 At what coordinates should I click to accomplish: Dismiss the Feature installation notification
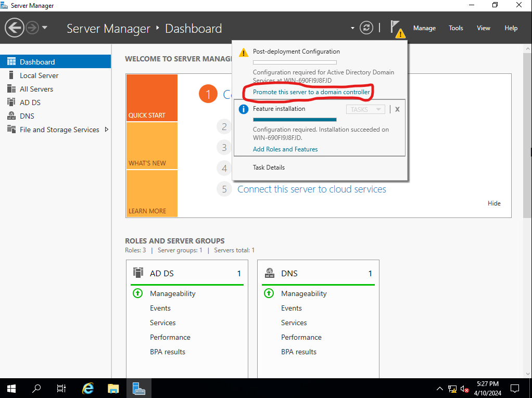tap(397, 109)
